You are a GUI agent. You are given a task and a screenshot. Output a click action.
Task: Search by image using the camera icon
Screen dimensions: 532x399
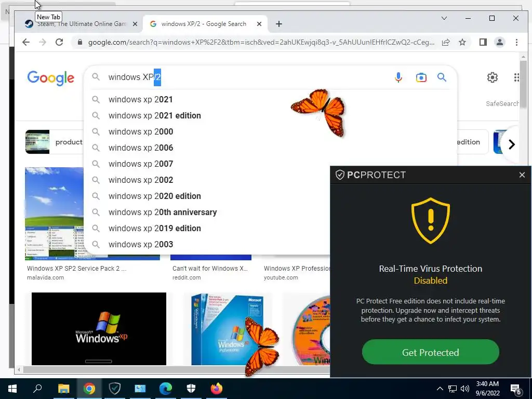421,77
